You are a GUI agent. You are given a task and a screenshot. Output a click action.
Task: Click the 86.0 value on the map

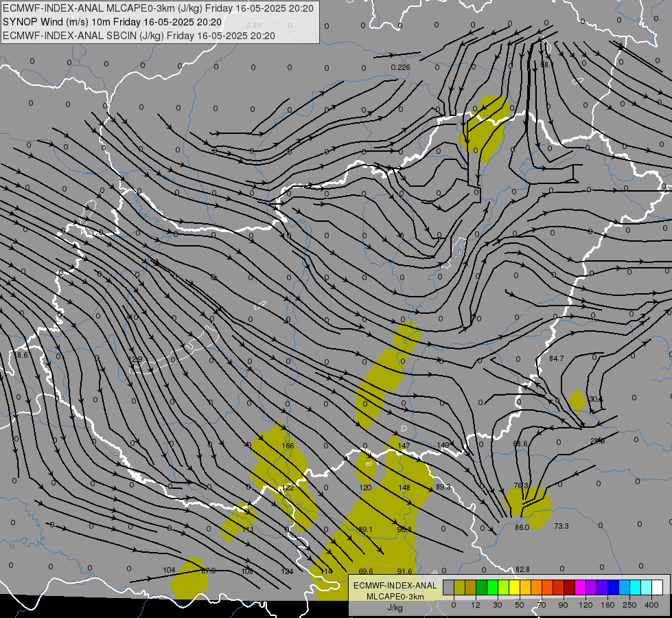click(x=522, y=527)
